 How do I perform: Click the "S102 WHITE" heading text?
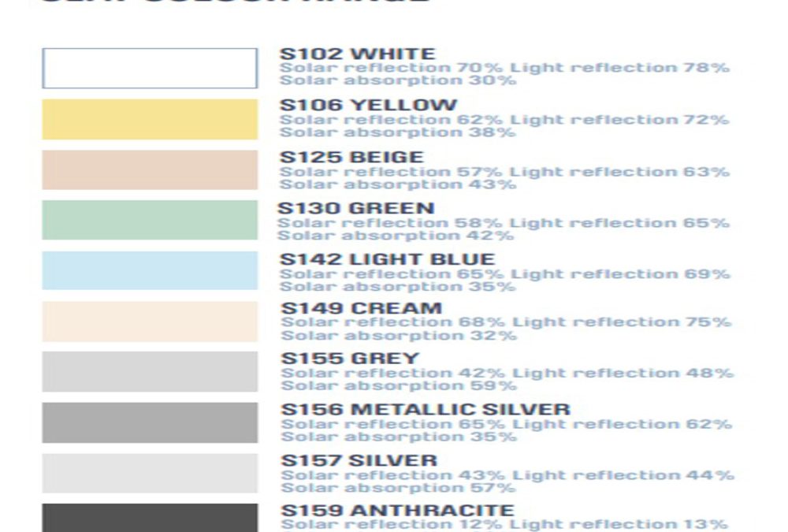tap(358, 54)
